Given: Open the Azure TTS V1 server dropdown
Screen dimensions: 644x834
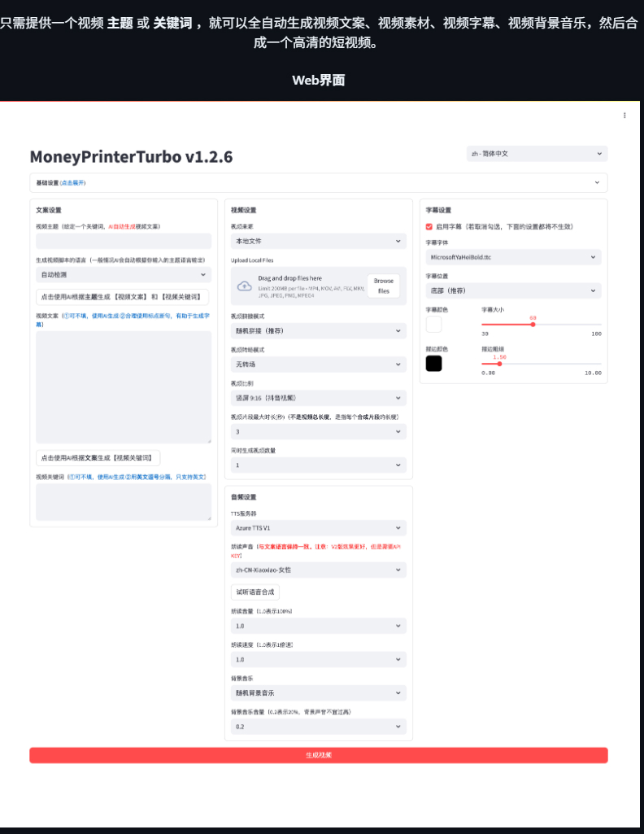Looking at the screenshot, I should pyautogui.click(x=318, y=528).
